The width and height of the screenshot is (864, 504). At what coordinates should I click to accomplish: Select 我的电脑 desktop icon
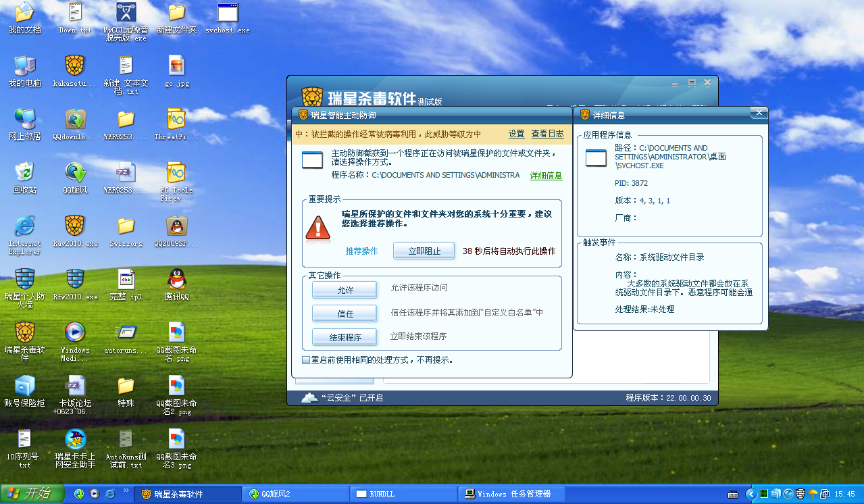point(24,72)
